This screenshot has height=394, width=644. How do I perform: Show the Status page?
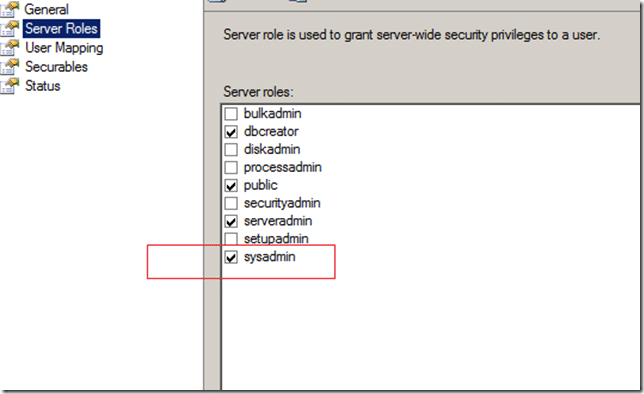43,86
